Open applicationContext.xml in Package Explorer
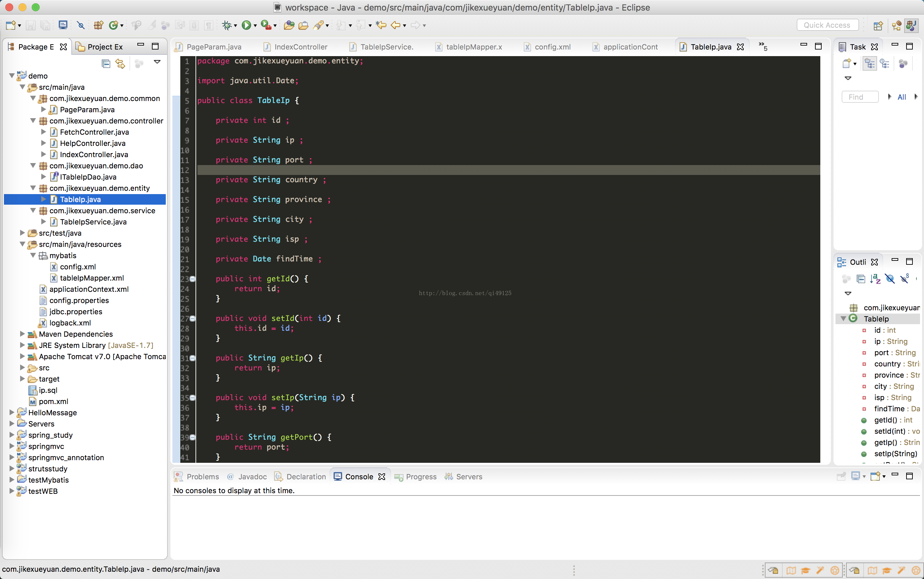This screenshot has height=579, width=924. click(89, 289)
